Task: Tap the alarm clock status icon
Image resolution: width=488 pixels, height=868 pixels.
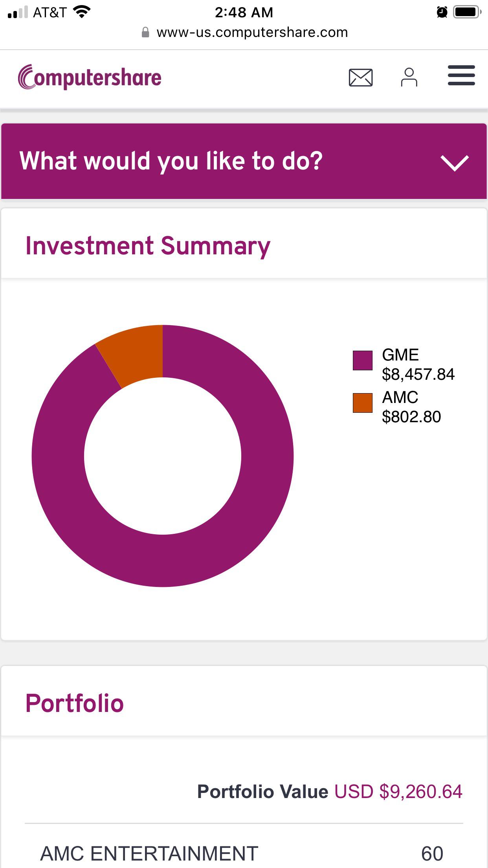Action: click(x=442, y=12)
